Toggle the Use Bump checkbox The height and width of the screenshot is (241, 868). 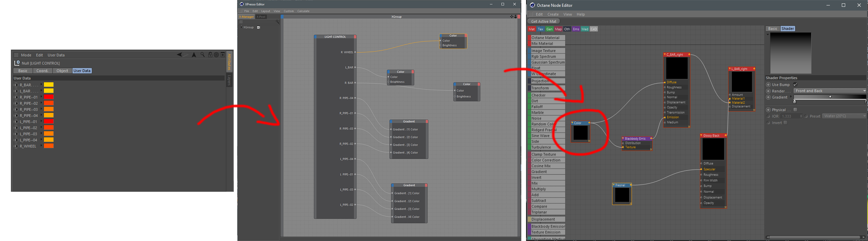click(x=795, y=85)
